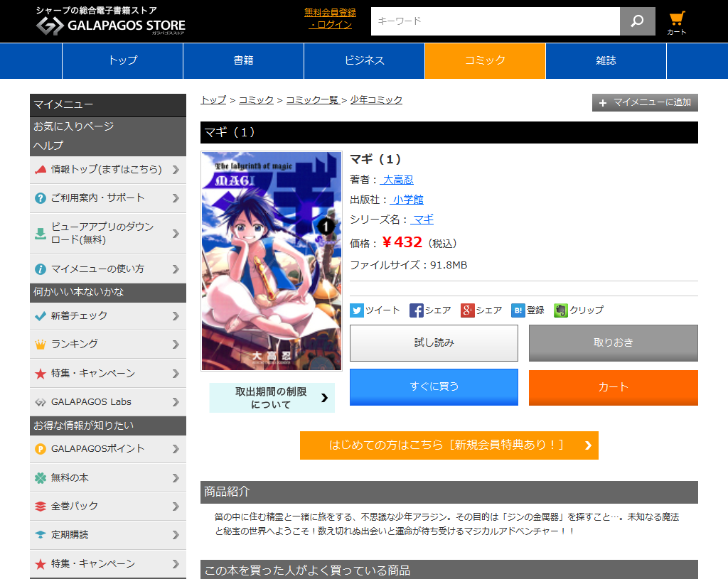Click the 試し読み button

[x=434, y=343]
